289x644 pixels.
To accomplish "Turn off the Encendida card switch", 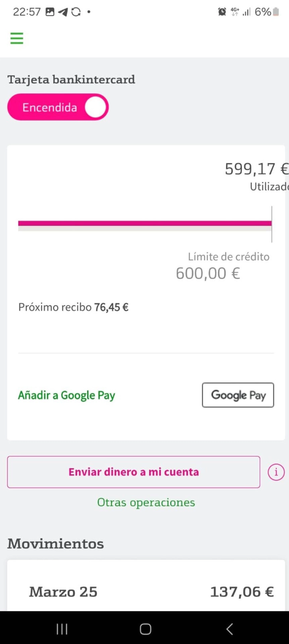I will pos(58,107).
